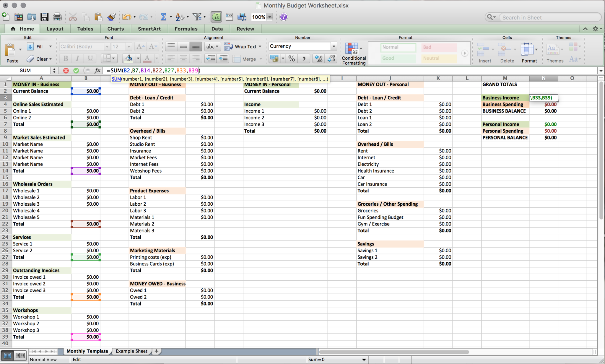Open the Charts ribbon tab
This screenshot has width=605, height=364.
(x=116, y=29)
